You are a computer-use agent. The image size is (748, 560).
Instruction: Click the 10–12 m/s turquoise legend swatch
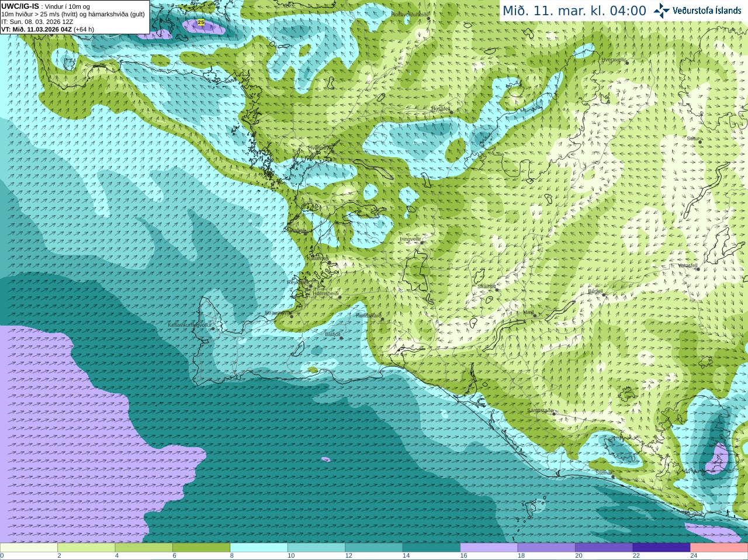(x=316, y=548)
